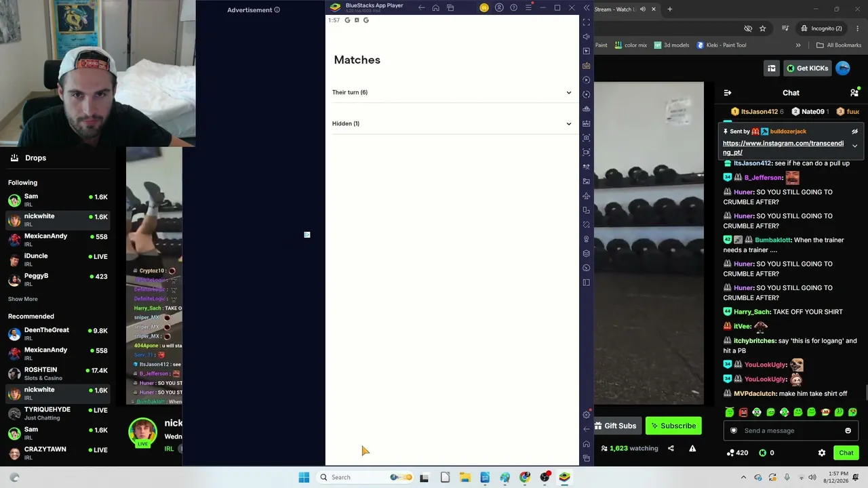Collapse the chat panel arrow icon
The height and width of the screenshot is (488, 868).
pyautogui.click(x=728, y=93)
